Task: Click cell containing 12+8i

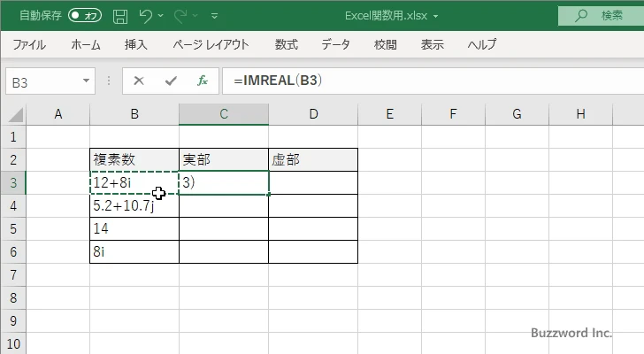Action: tap(134, 182)
